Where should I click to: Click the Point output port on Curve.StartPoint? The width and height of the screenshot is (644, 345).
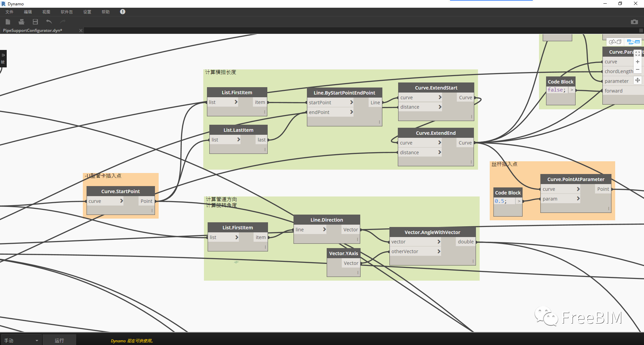(147, 201)
